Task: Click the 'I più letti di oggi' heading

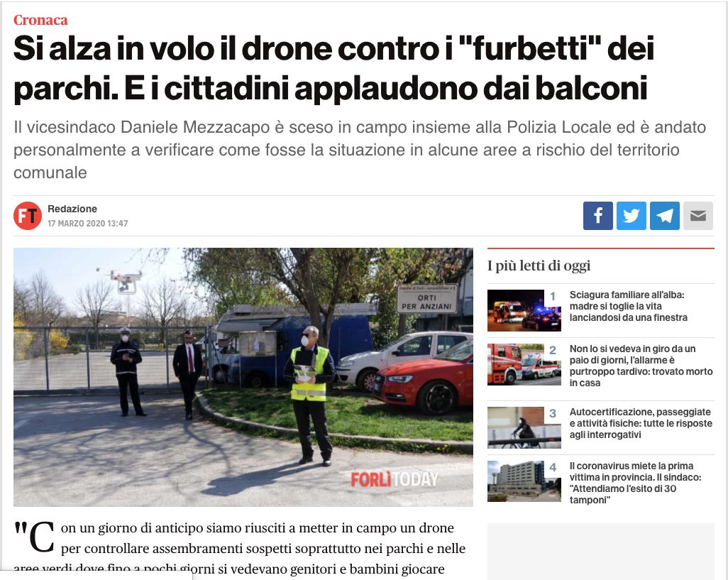Action: [x=539, y=266]
